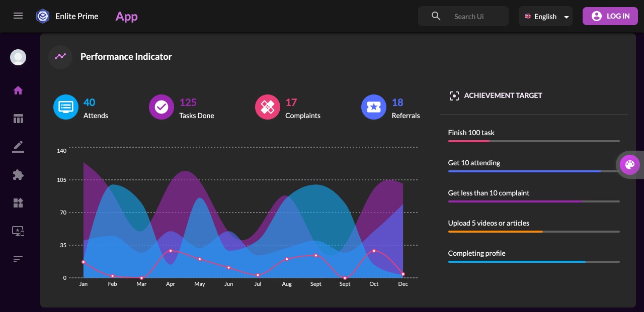Viewport: 644px width, 312px height.
Task: Click the Enlite Prime logo icon
Action: 43,16
